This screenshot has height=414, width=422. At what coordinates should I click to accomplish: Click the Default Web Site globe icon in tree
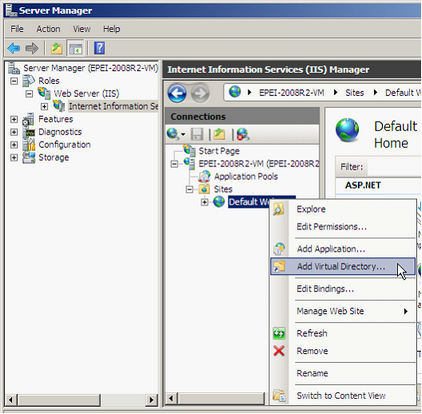(219, 202)
